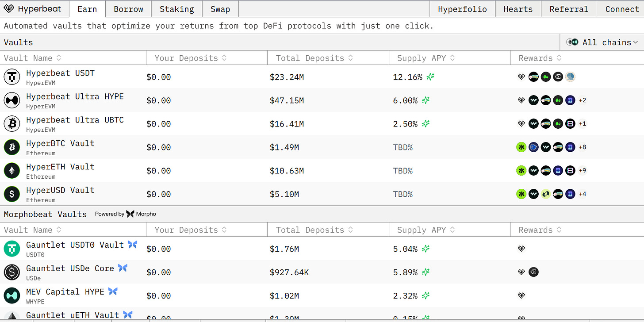Click heart reward icon in Hyperbeat USDT row

(521, 77)
